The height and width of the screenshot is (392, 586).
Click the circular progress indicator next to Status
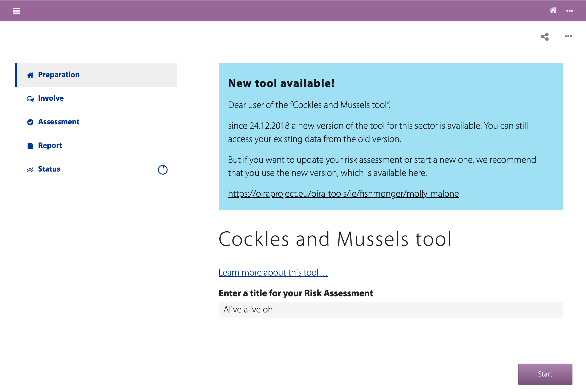tap(163, 170)
